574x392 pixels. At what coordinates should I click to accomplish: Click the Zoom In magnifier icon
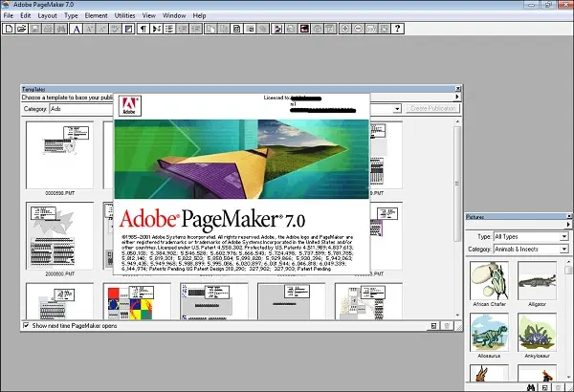click(344, 29)
